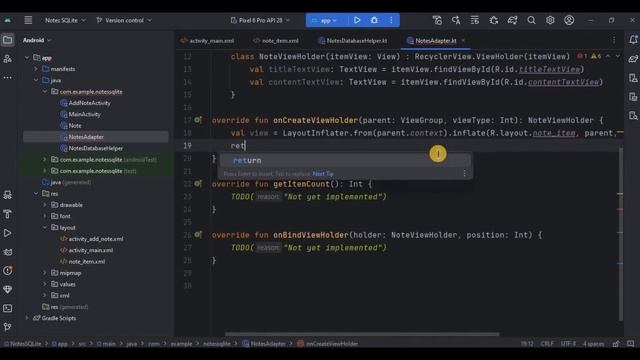Screen dimensions: 640x360
Task: Select the return completion suggestion
Action: [345, 160]
